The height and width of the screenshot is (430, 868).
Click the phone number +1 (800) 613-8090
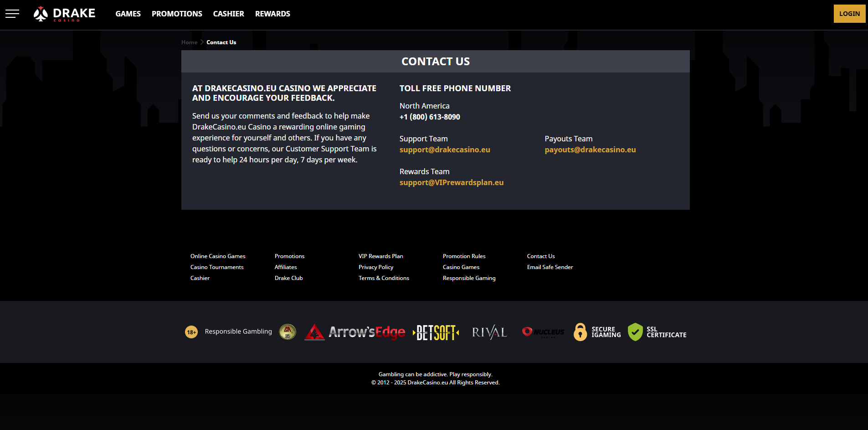click(430, 117)
